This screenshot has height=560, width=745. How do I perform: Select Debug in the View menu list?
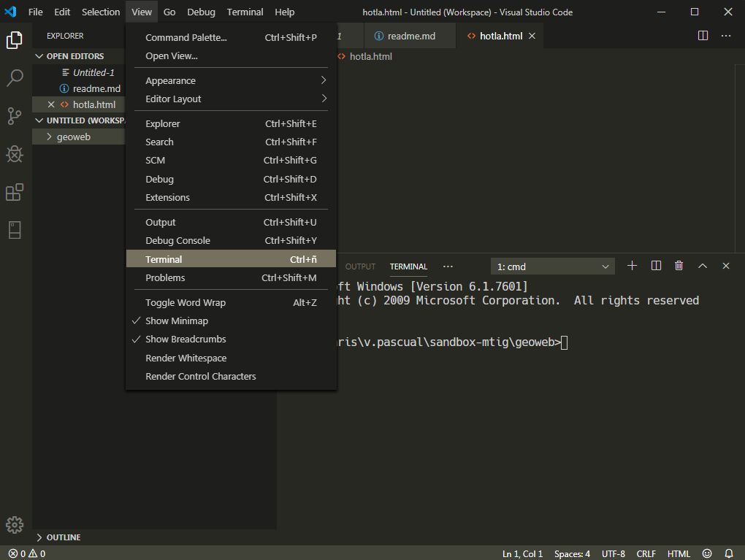click(x=231, y=179)
